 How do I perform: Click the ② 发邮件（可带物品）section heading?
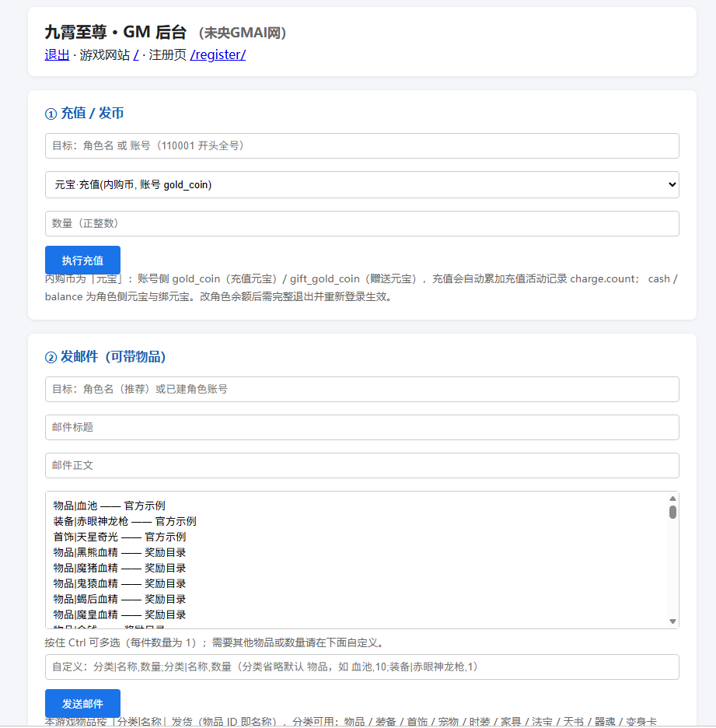pos(105,356)
